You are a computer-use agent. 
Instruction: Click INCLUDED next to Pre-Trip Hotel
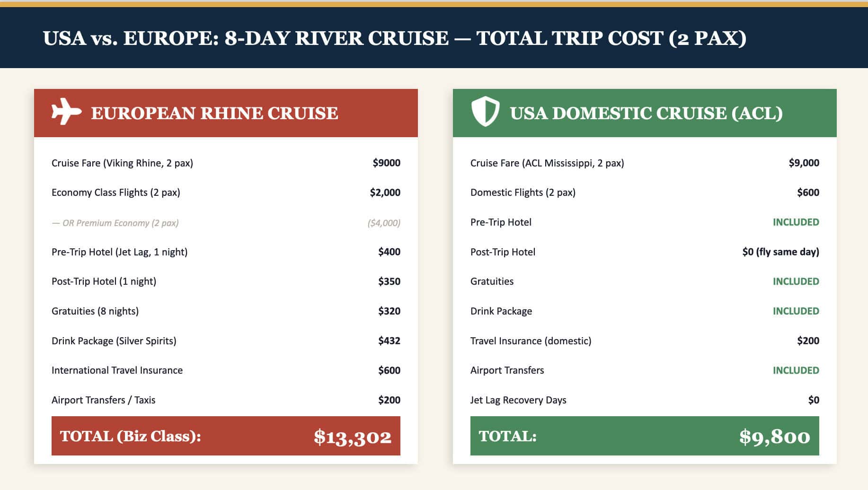[796, 222]
